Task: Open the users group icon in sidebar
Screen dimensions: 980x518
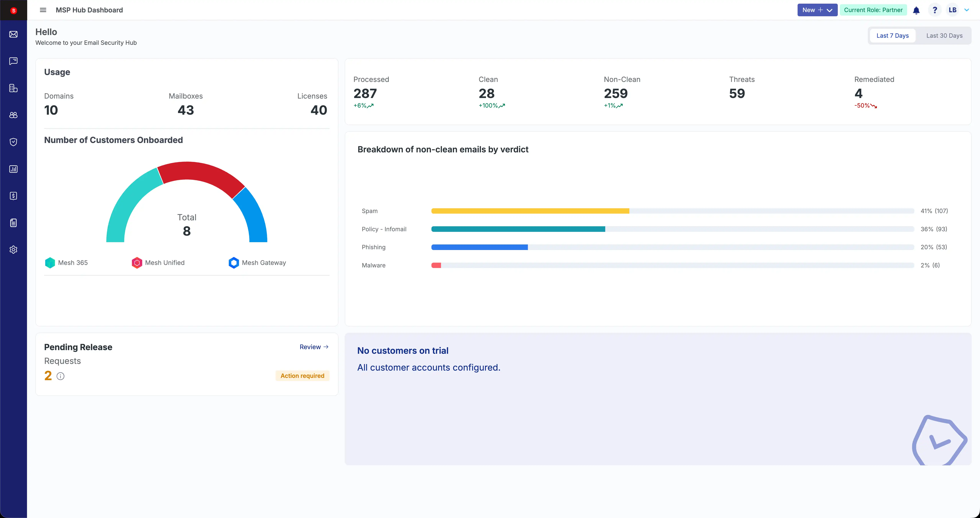Action: [x=13, y=115]
